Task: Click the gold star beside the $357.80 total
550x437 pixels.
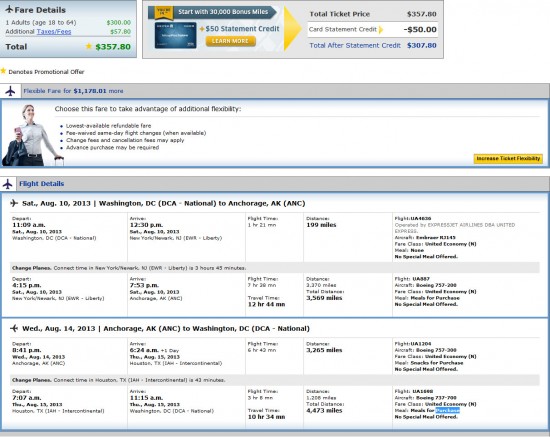Action: pyautogui.click(x=89, y=46)
